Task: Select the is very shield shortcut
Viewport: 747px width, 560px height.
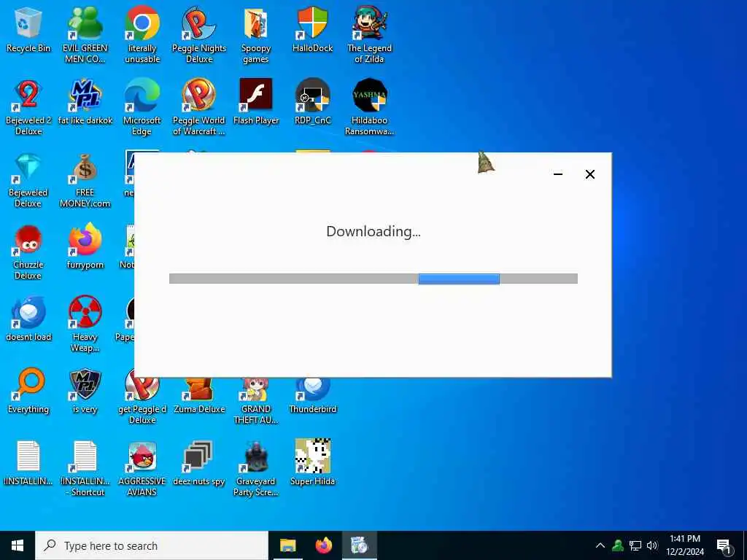Action: point(85,392)
